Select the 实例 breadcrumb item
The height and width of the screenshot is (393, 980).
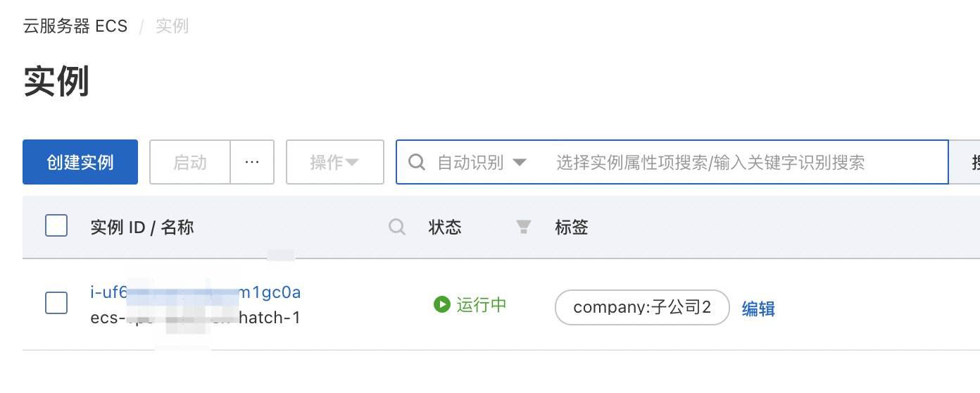(x=172, y=27)
